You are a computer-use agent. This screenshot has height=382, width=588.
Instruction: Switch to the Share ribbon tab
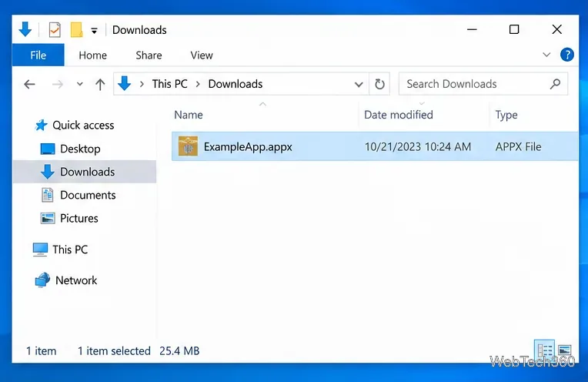tap(149, 55)
